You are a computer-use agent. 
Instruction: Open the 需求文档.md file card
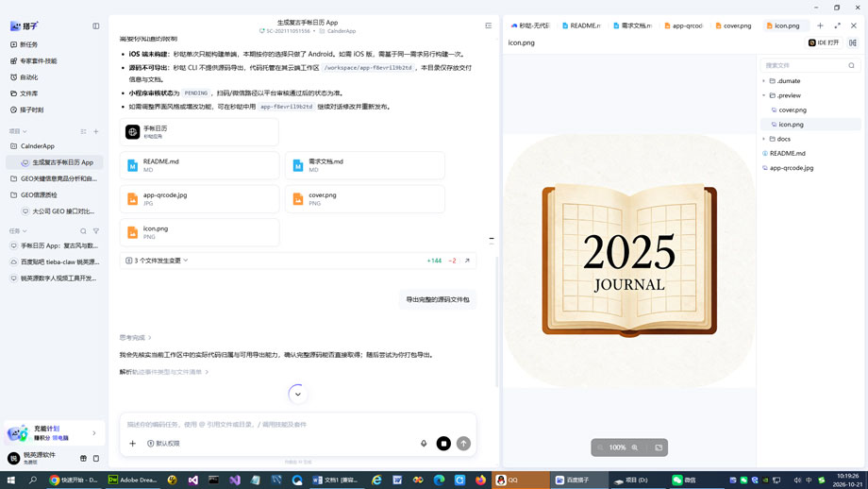pyautogui.click(x=365, y=165)
